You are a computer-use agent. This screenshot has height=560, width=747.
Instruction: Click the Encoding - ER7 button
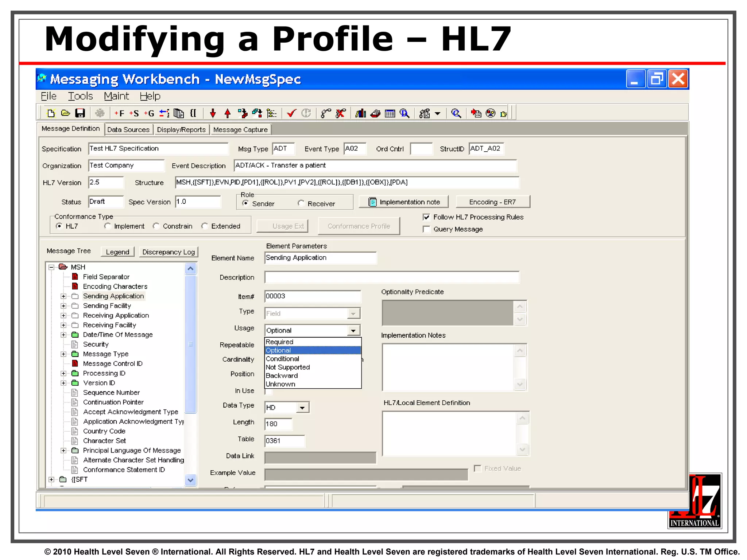pyautogui.click(x=492, y=202)
